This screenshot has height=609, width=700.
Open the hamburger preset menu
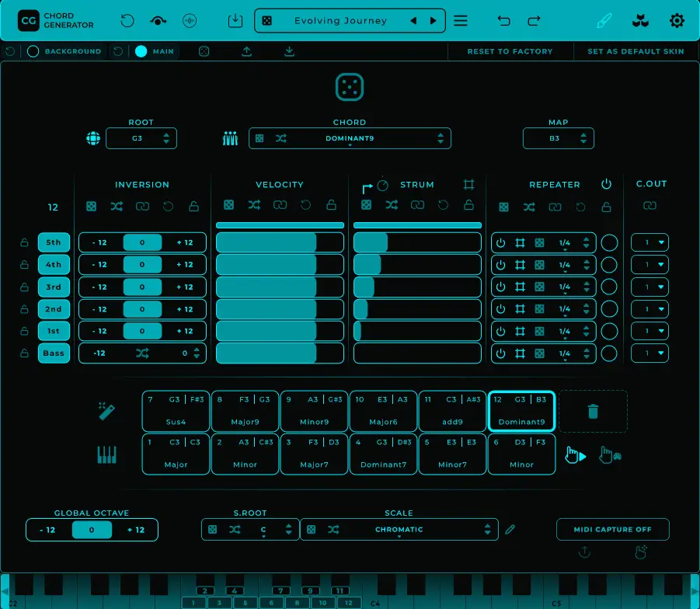(461, 21)
